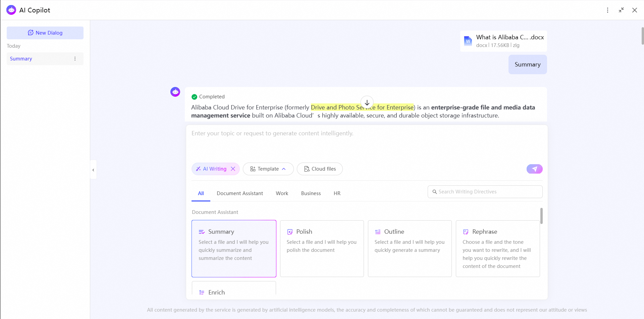Viewport: 644px width, 319px height.
Task: Click the highlighted 'Drive and Photo Service for Enterprise' text
Action: click(362, 107)
